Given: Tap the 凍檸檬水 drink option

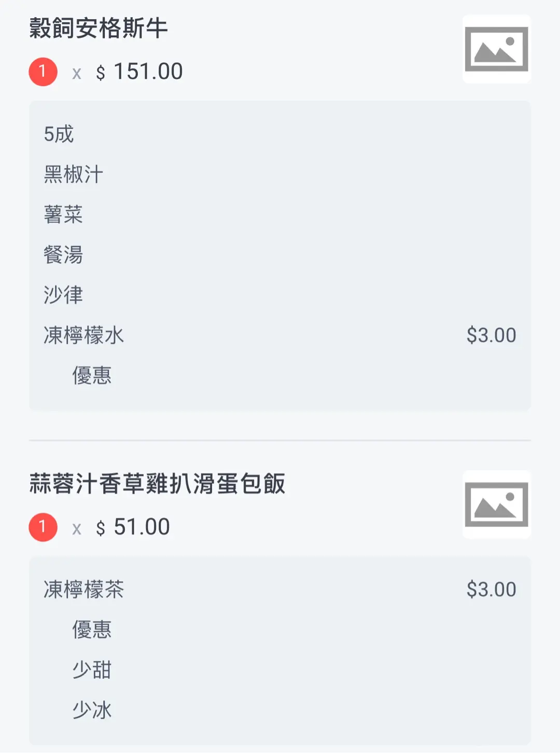Looking at the screenshot, I should [x=83, y=335].
